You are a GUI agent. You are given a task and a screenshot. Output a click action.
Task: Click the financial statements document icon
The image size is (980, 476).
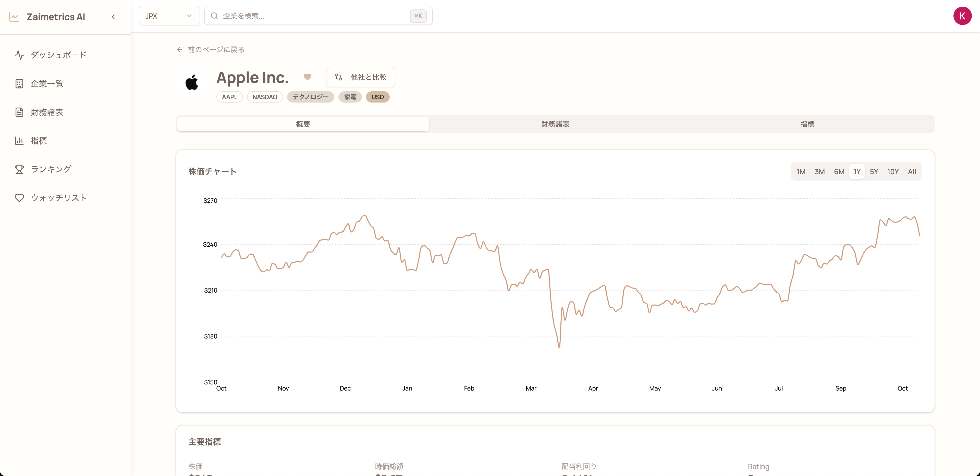(x=19, y=112)
